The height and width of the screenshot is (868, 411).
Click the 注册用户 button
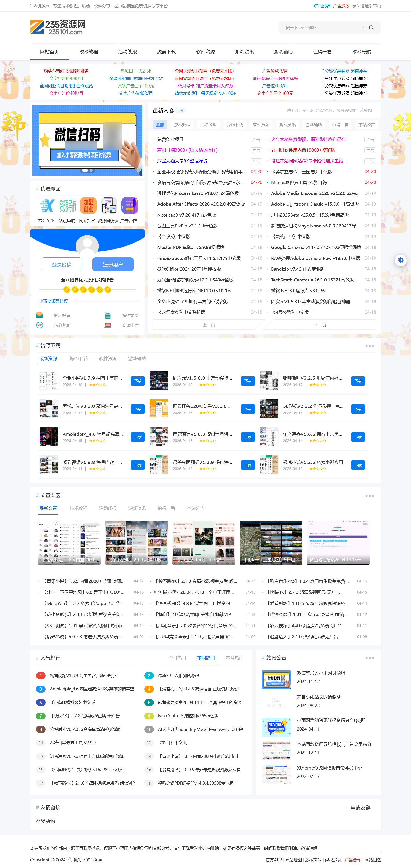point(113,264)
